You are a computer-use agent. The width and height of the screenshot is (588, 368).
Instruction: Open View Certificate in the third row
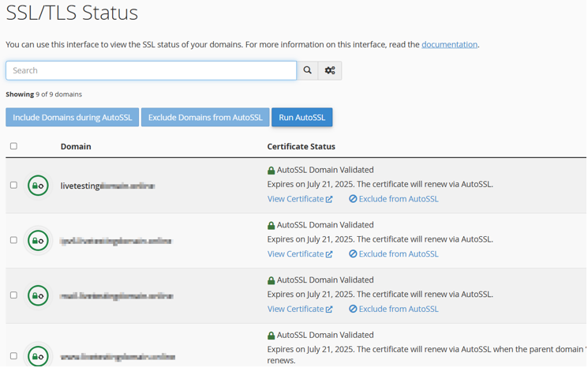click(x=300, y=309)
